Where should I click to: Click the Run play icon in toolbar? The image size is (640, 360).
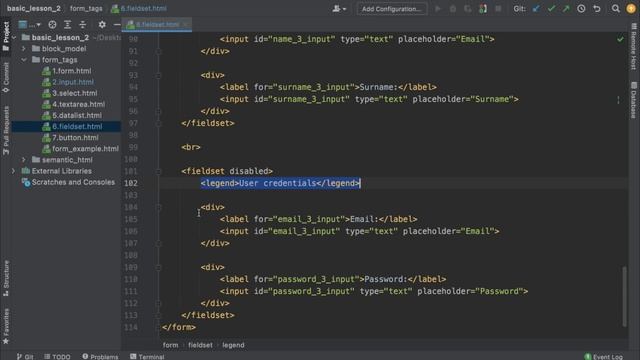(x=438, y=9)
